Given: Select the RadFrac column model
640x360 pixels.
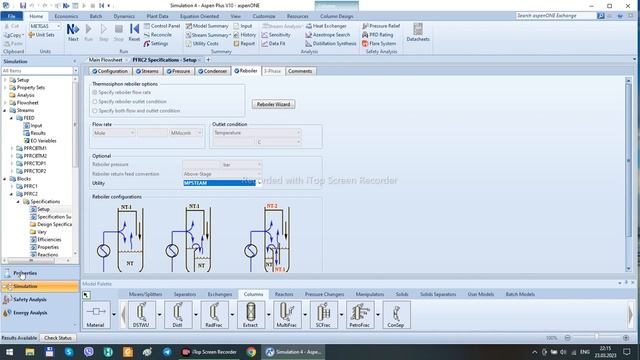Looking at the screenshot, I should point(214,315).
